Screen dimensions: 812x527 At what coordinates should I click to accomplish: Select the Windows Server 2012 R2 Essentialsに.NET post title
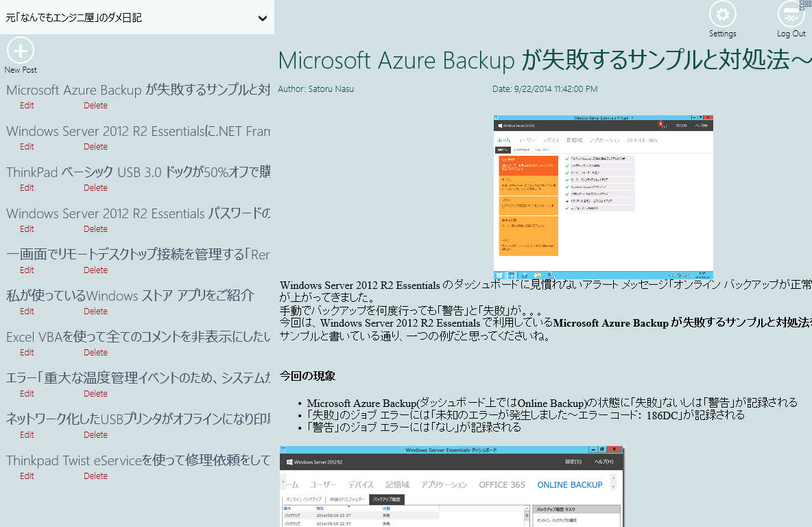[x=139, y=131]
